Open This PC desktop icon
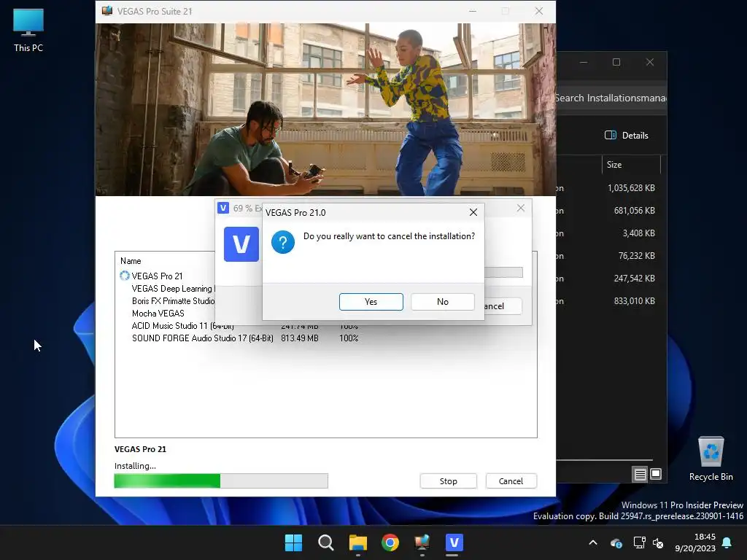 (28, 31)
